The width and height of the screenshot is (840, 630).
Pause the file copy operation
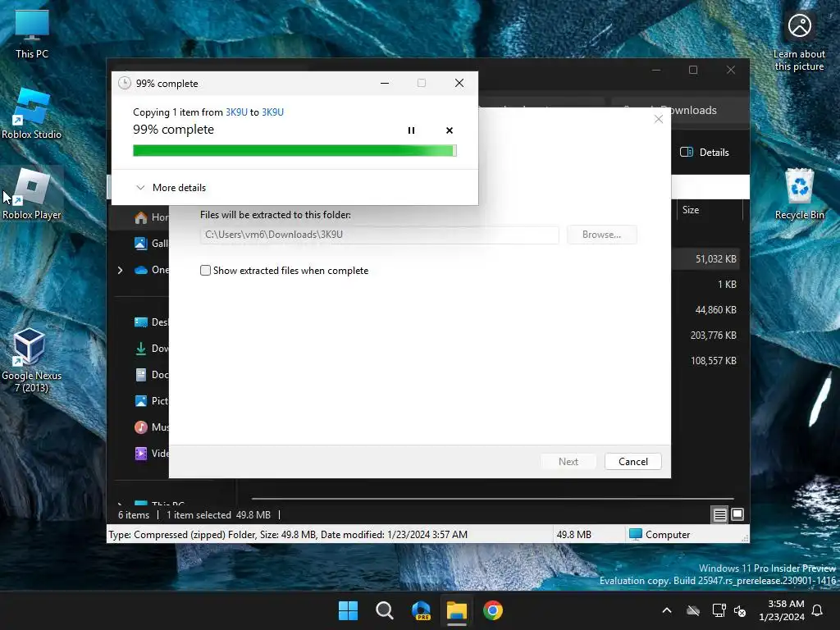point(411,130)
